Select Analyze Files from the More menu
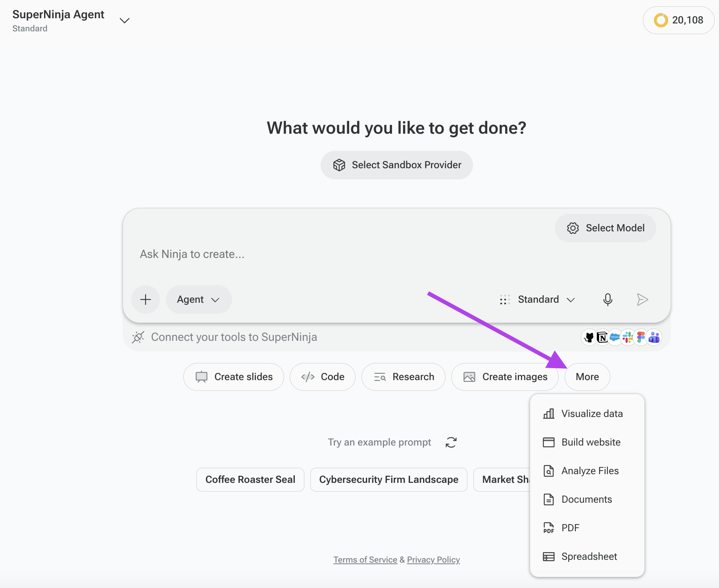Viewport: 719px width, 588px height. [587, 471]
